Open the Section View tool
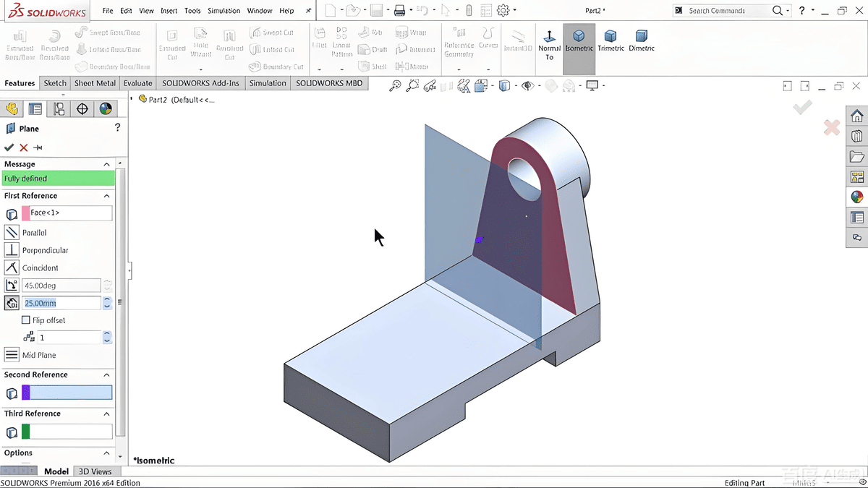Screen dimensions: 868x488 464,85
